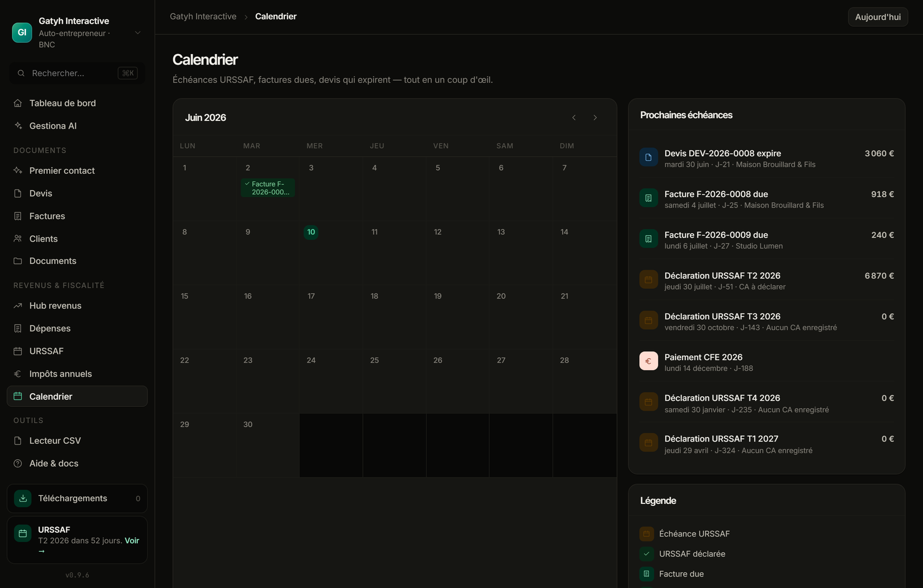
Task: Click the Gestiona AI sparkle icon
Action: 18,126
